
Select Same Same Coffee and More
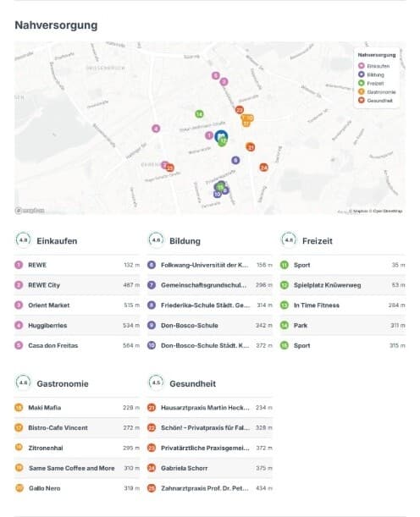(77, 468)
